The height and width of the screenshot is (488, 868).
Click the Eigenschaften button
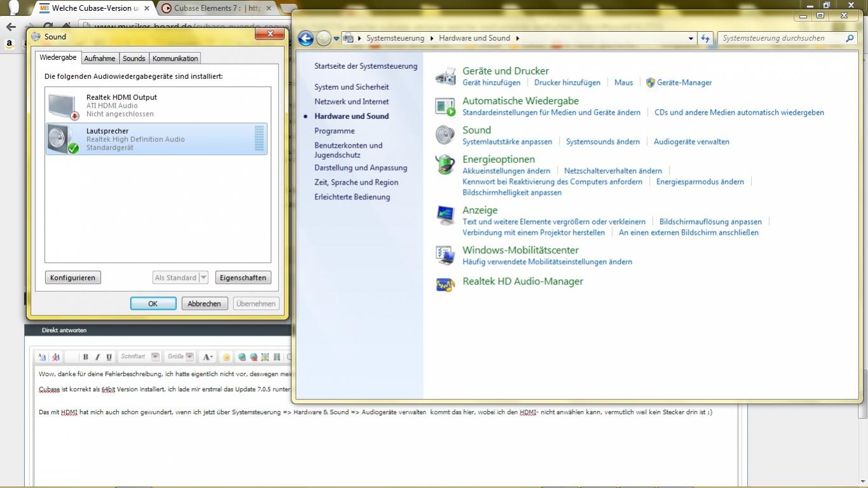[x=242, y=277]
